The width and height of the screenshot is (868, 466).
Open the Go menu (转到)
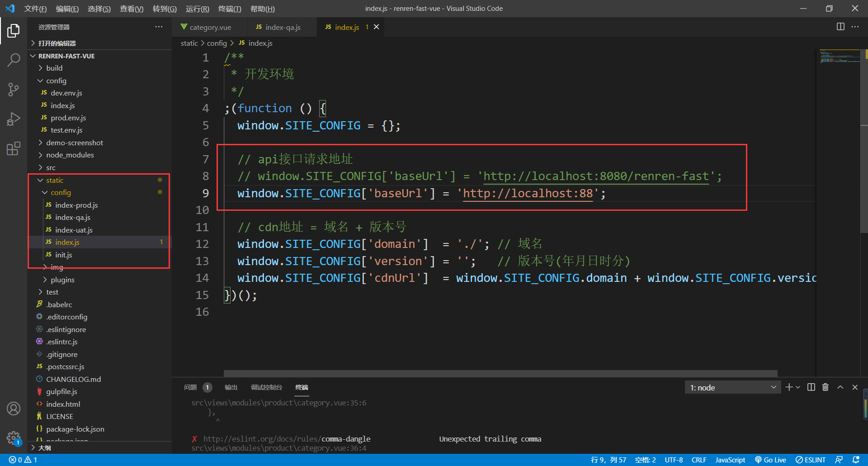pyautogui.click(x=165, y=9)
